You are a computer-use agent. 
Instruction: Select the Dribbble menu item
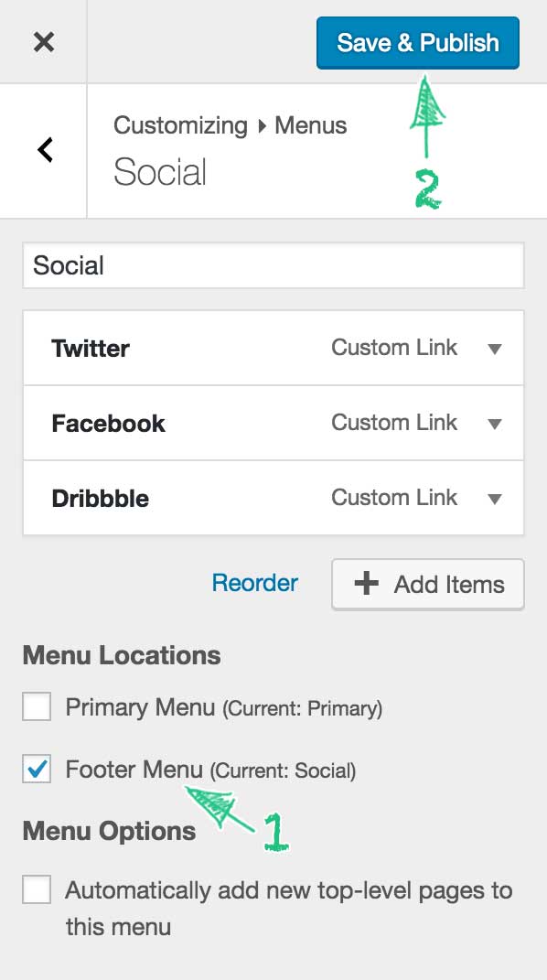273,498
